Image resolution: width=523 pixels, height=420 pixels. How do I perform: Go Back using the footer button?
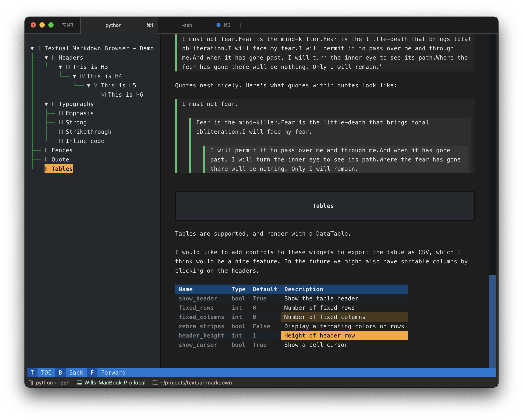click(x=76, y=372)
